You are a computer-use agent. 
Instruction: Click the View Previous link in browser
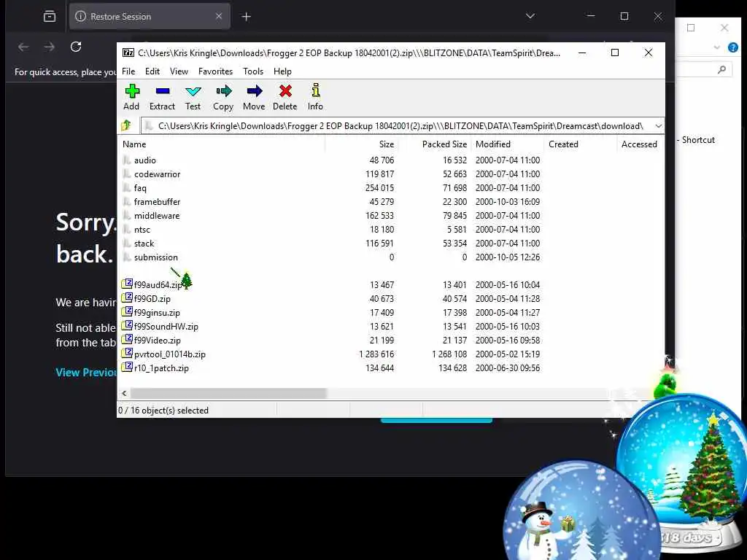coord(86,373)
